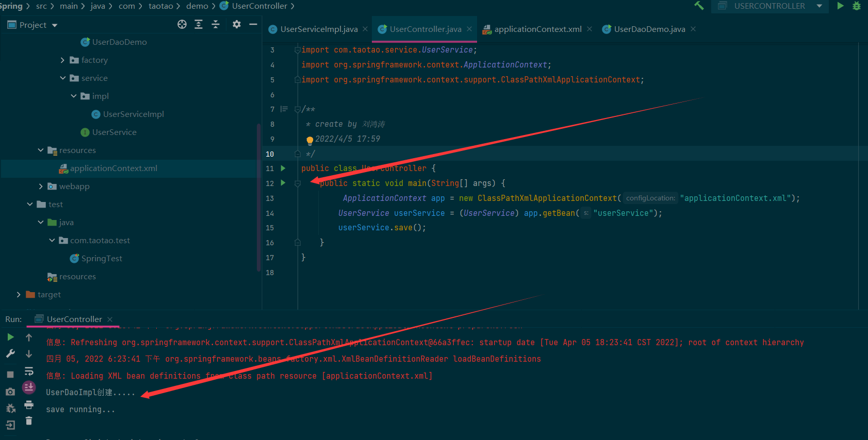This screenshot has height=440, width=868.
Task: Click the src breadcrumb
Action: (41, 6)
